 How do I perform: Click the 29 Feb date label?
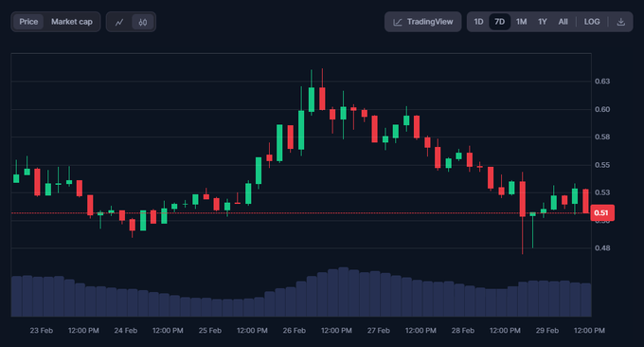547,331
